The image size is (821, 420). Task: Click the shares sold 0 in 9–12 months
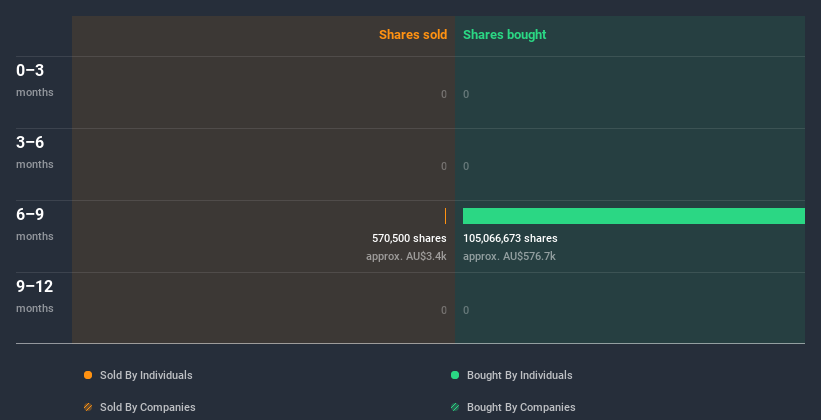444,310
